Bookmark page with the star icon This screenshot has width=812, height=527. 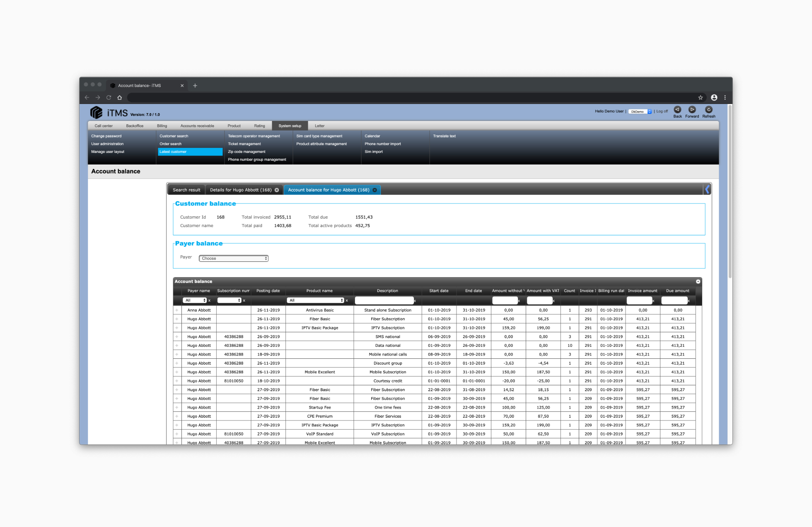[701, 98]
